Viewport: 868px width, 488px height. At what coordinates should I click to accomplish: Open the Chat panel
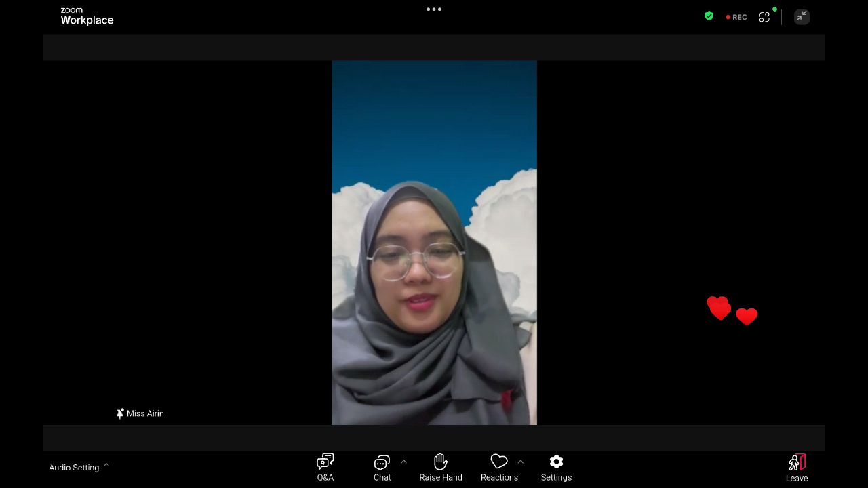coord(382,468)
